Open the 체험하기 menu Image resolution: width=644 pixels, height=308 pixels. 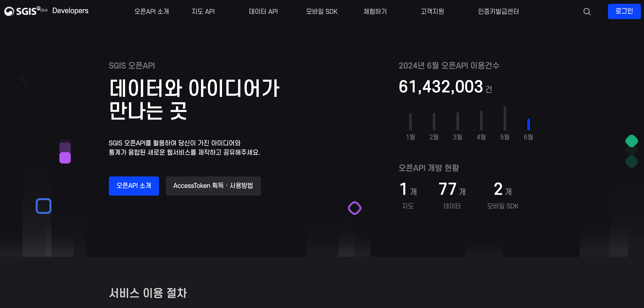pos(375,11)
